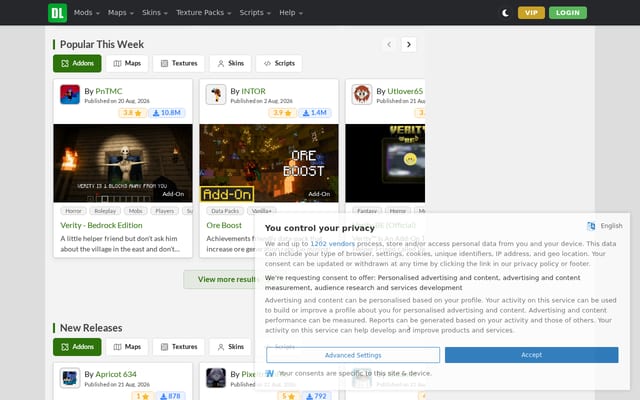
Task: Open Ore Boost add-on thumbnail
Action: click(x=269, y=163)
